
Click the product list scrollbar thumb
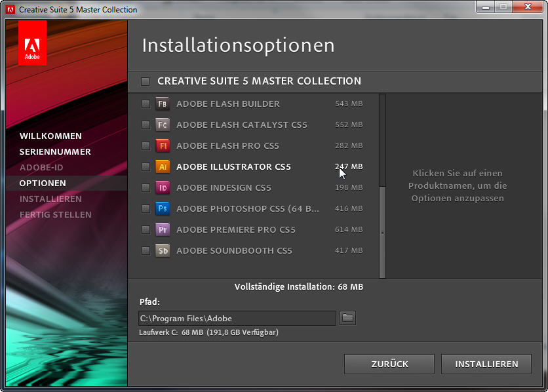tap(382, 232)
